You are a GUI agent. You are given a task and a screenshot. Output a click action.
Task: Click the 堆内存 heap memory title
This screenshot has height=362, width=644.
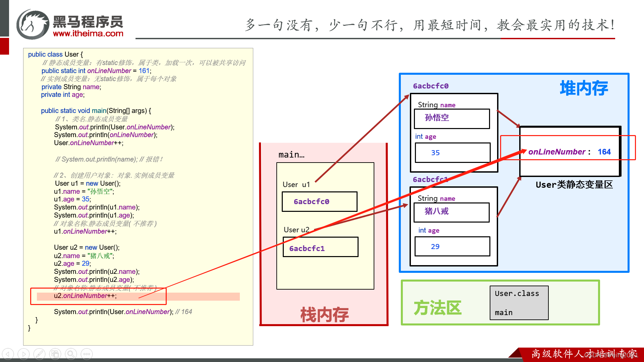[584, 88]
